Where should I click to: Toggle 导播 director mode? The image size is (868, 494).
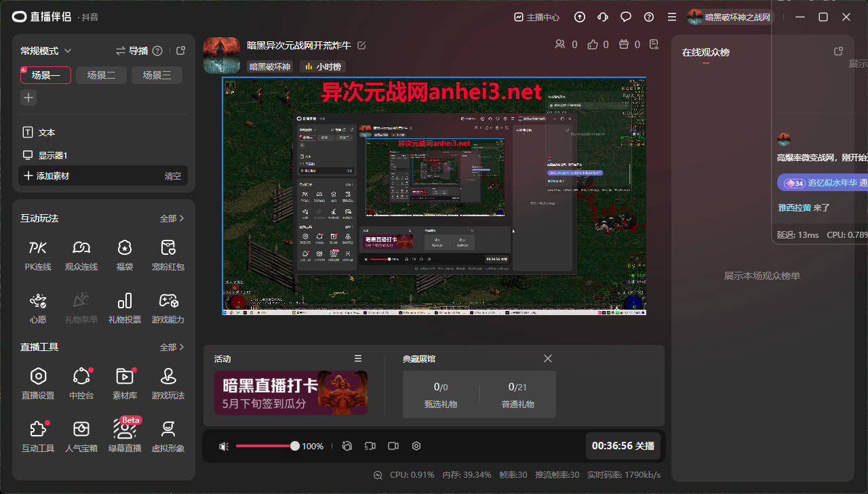coord(132,51)
